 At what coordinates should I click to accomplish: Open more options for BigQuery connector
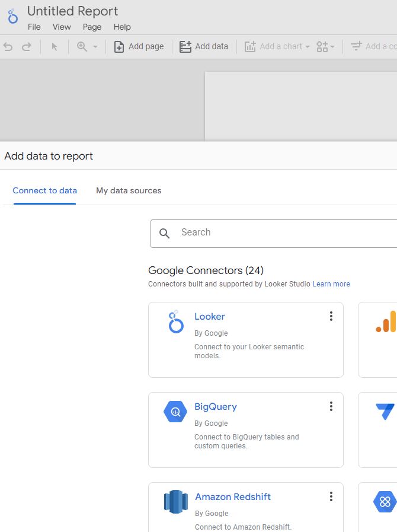[x=331, y=406]
